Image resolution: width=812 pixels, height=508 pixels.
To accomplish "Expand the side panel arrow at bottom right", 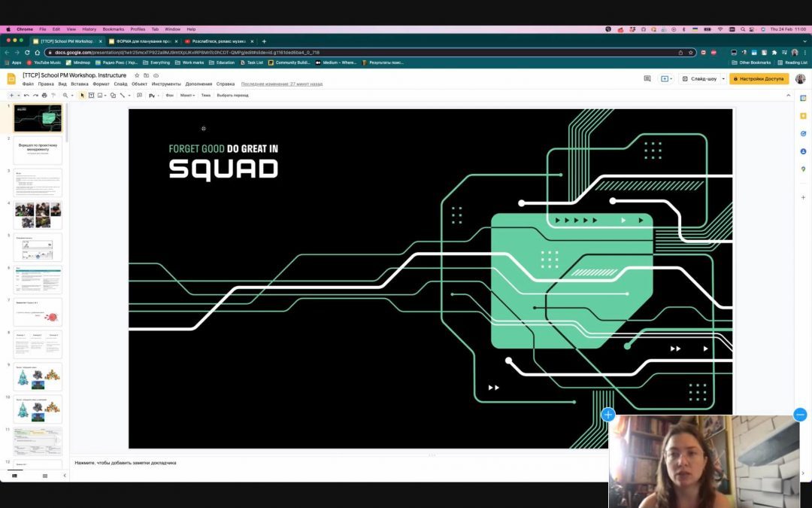I will pyautogui.click(x=803, y=473).
